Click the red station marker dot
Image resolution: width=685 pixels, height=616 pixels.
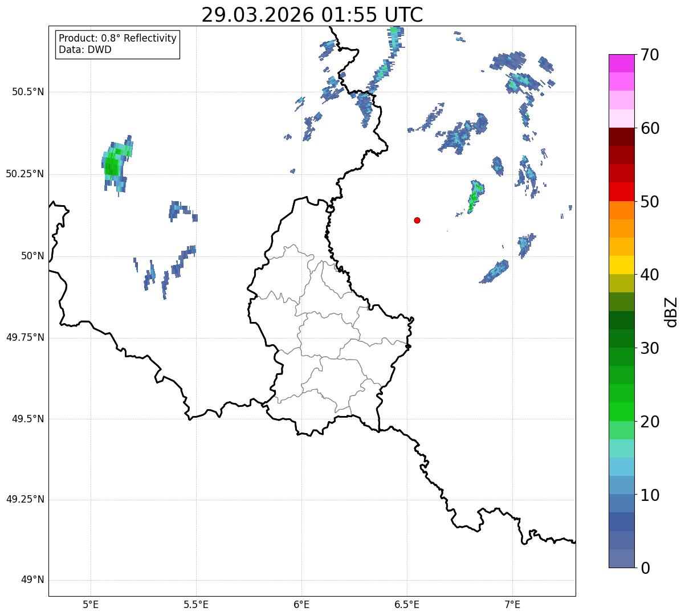(417, 220)
